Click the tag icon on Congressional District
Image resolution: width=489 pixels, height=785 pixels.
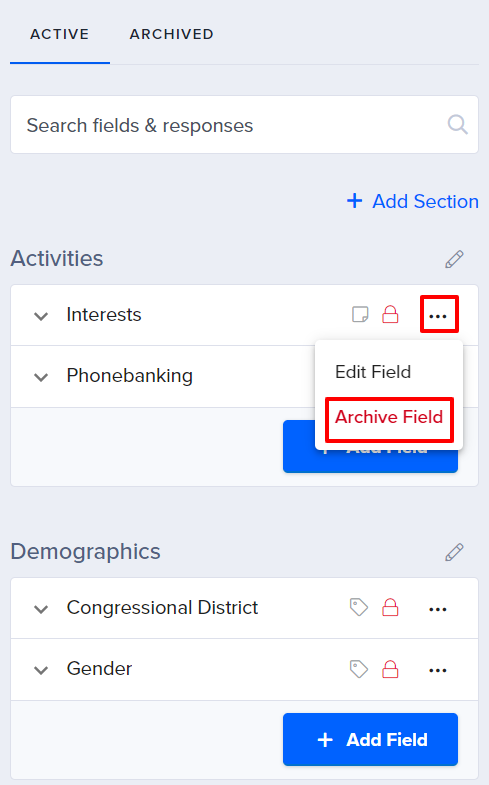[x=359, y=608]
